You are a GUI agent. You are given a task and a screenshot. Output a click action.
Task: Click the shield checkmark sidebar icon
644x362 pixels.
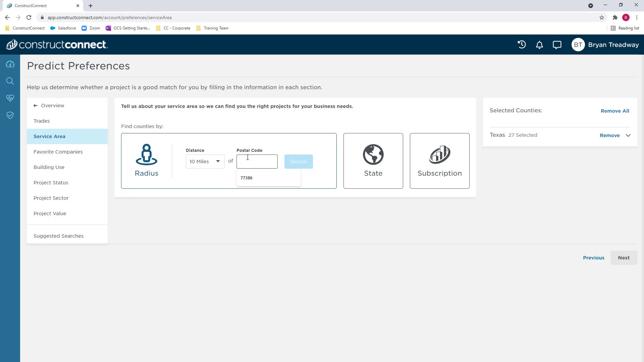pos(10,115)
